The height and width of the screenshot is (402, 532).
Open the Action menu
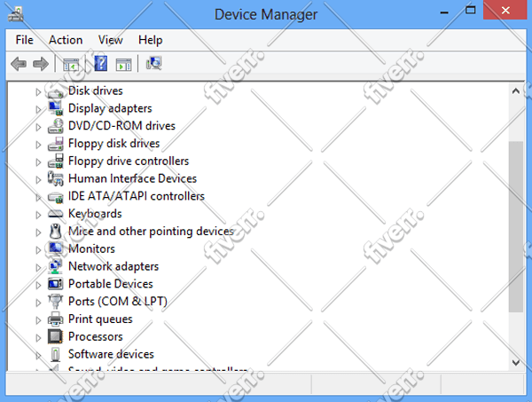(x=66, y=40)
